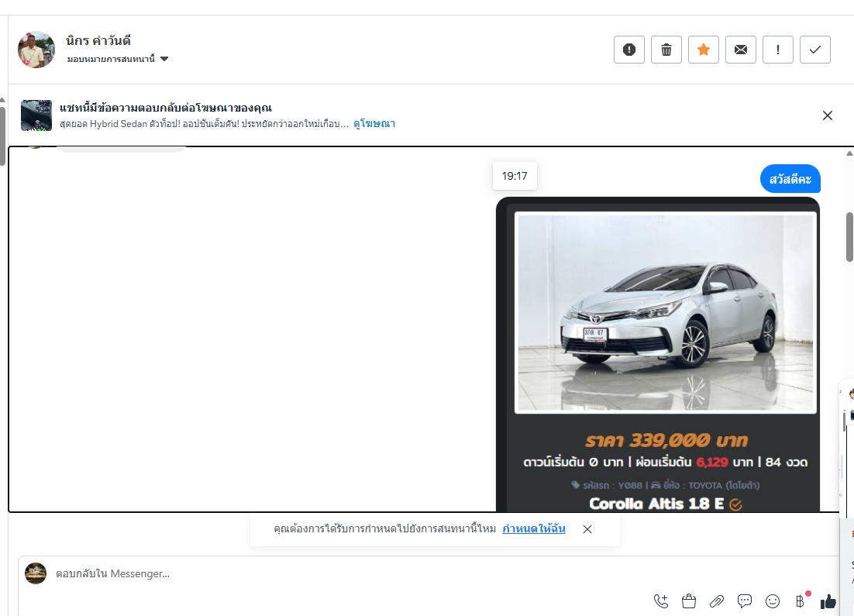
Task: Click the chat scroll-up arrow
Action: point(849,154)
